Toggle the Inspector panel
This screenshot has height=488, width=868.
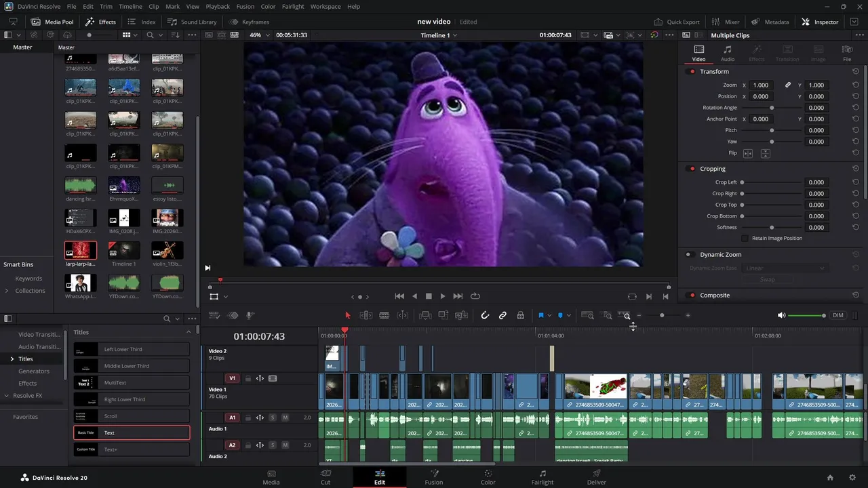point(820,22)
